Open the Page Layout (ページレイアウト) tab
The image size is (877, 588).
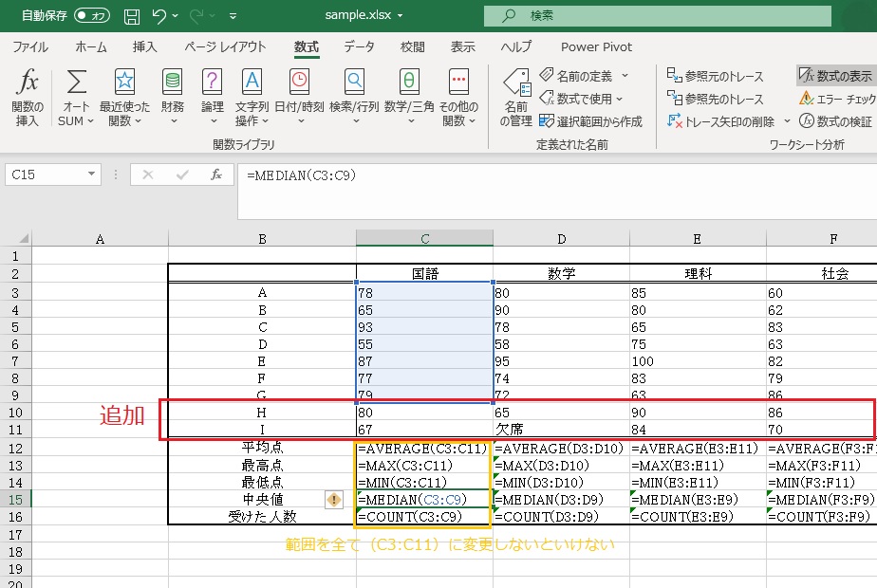coord(225,46)
